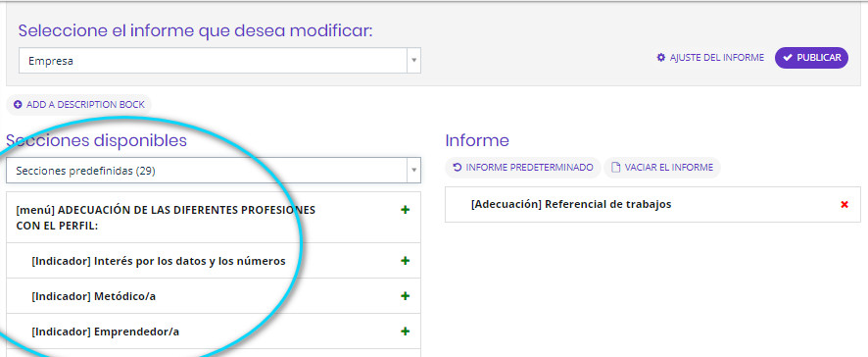Select the [Indicador] Interés por los datos y los números text

tap(159, 261)
